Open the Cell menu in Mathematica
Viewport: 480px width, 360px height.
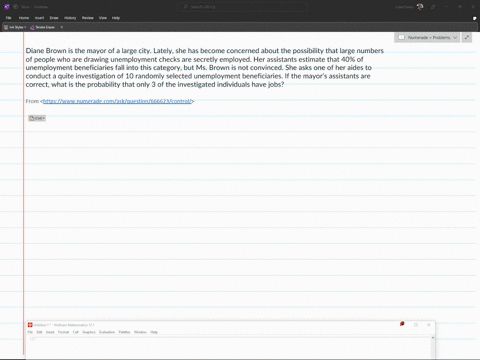point(76,332)
